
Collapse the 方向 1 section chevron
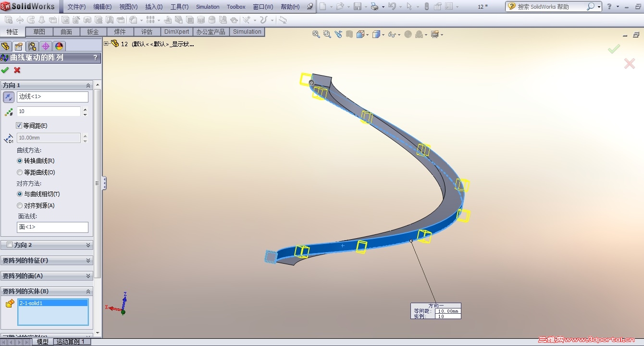88,85
